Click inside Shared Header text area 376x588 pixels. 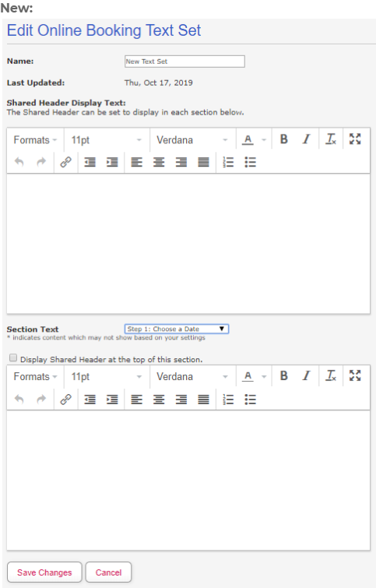tap(188, 243)
